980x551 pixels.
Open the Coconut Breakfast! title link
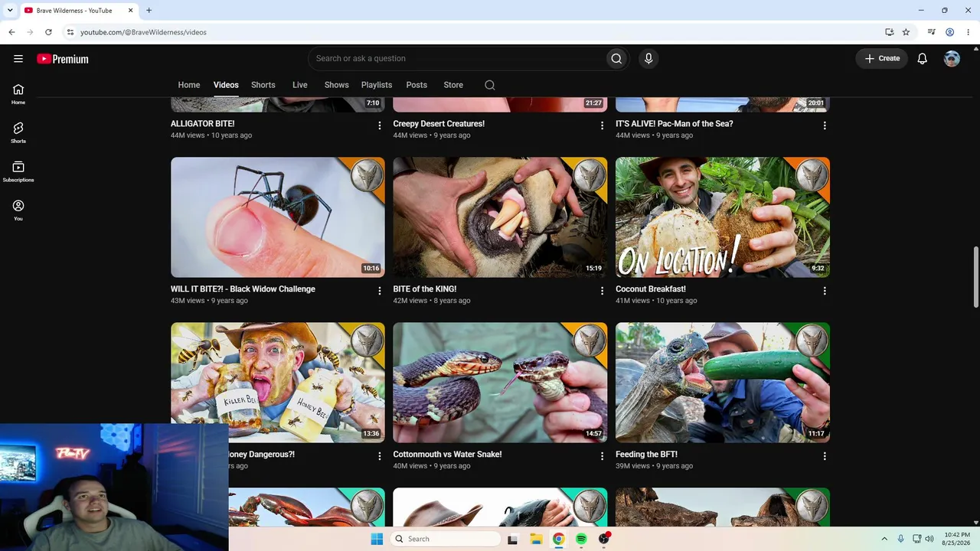point(651,289)
